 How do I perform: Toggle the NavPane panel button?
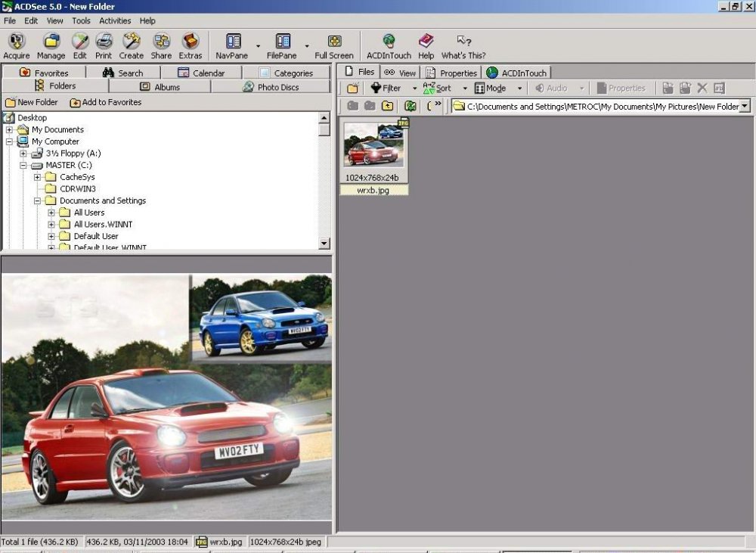point(232,46)
